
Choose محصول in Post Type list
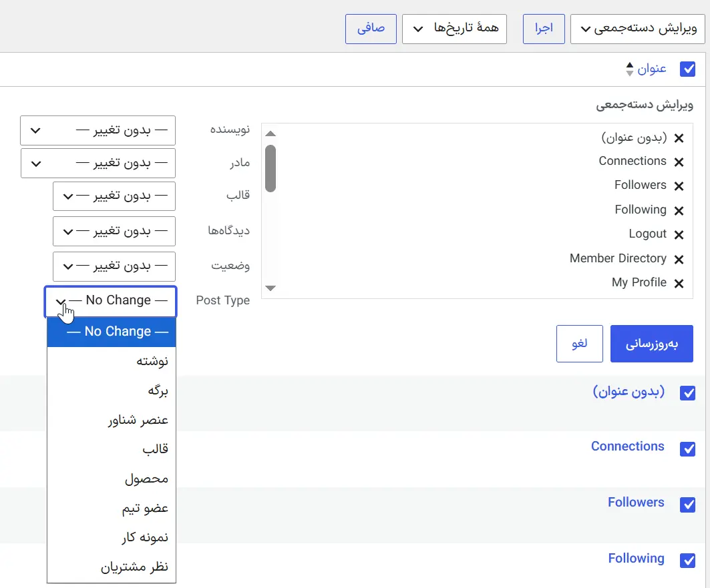(x=112, y=479)
